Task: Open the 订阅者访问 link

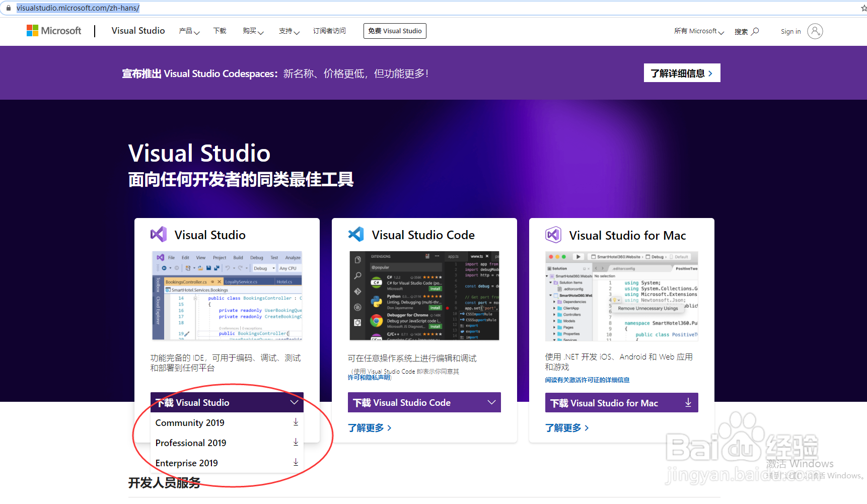Action: 329,31
